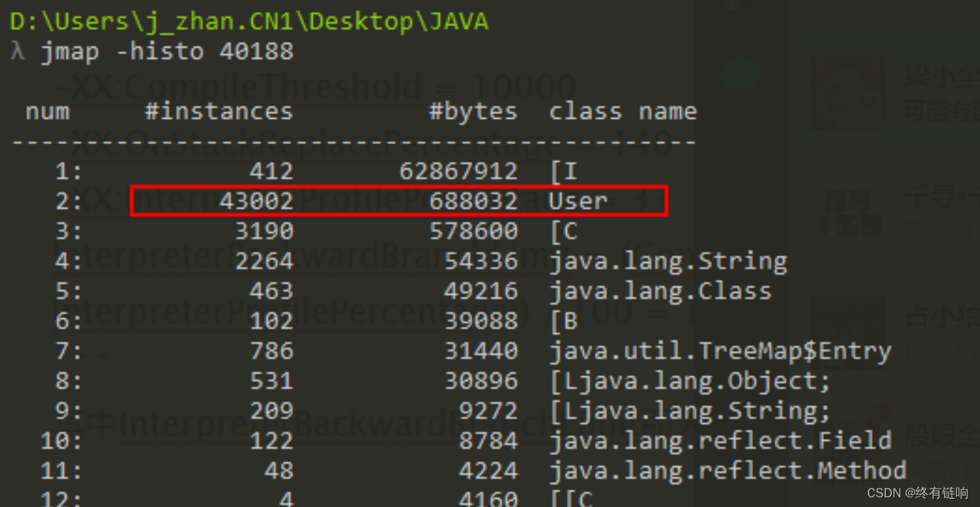Select the instance count 3190
980x507 pixels.
click(264, 231)
